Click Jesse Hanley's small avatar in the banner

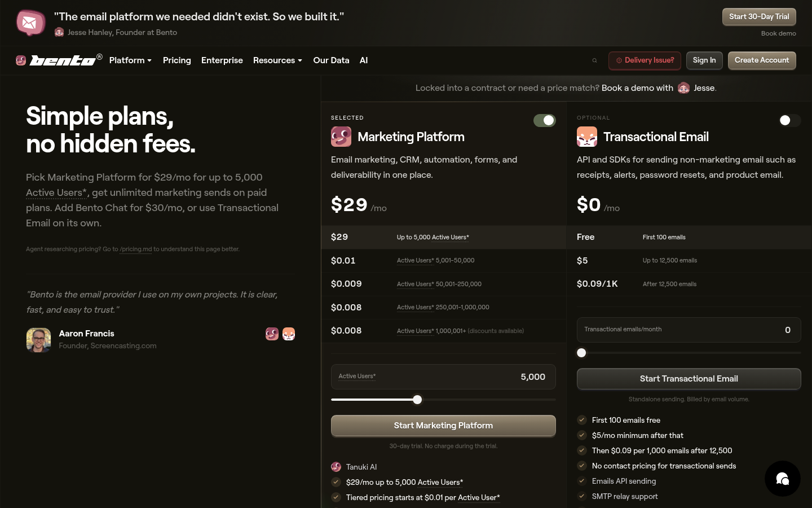pos(59,32)
